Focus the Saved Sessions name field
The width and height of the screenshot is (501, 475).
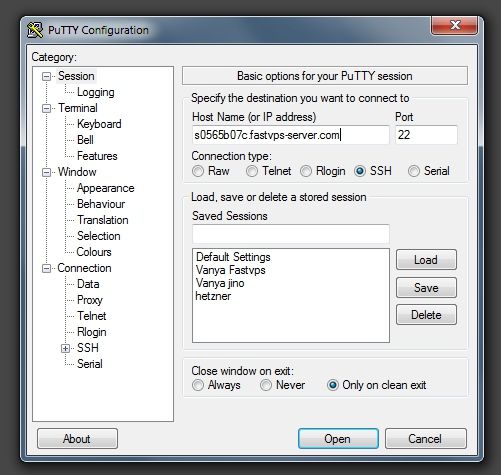pos(290,234)
